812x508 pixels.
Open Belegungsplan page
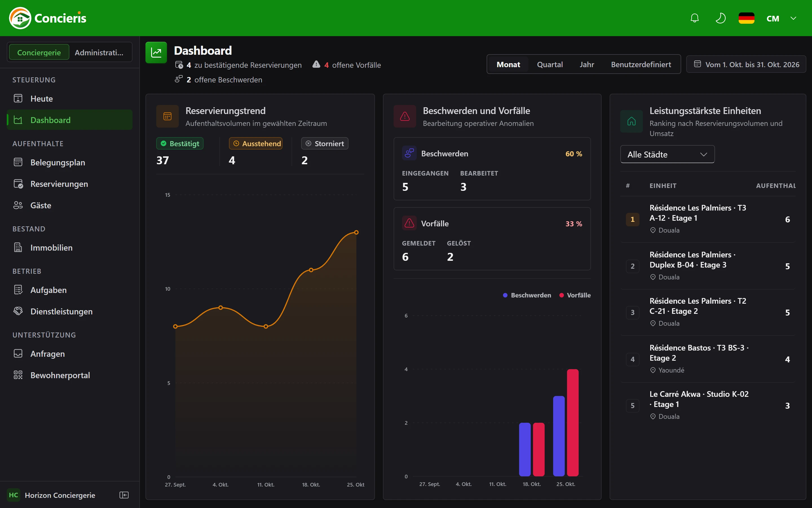pos(69,163)
